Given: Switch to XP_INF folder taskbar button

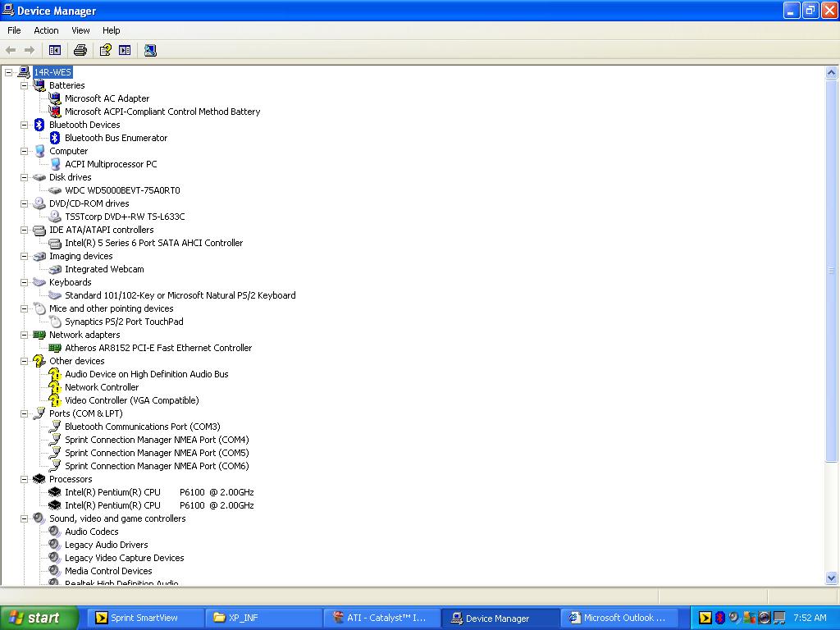Looking at the screenshot, I should [262, 618].
